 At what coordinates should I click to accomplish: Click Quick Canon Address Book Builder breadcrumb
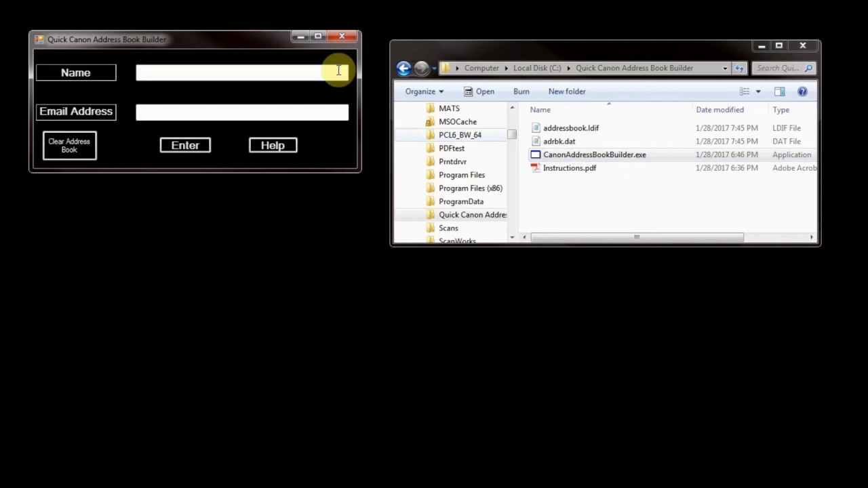point(634,68)
